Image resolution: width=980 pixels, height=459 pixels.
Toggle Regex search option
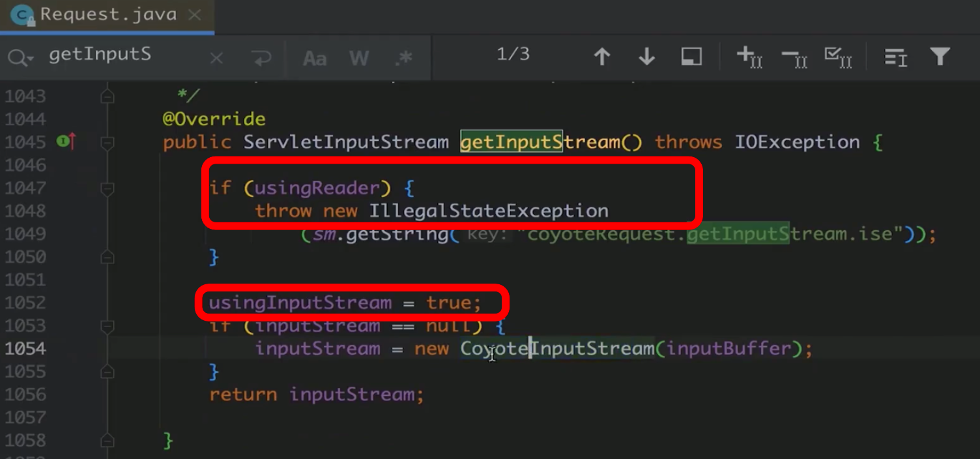pyautogui.click(x=404, y=58)
